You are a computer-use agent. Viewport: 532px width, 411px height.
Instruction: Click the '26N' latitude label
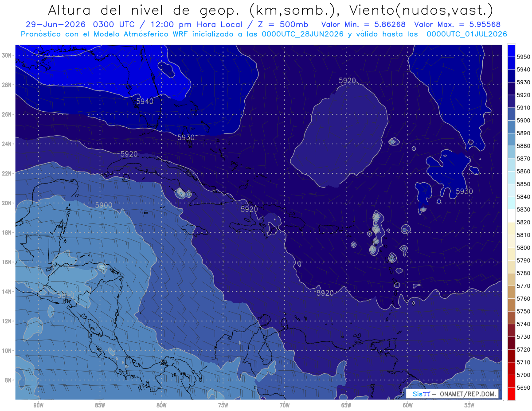(6, 114)
